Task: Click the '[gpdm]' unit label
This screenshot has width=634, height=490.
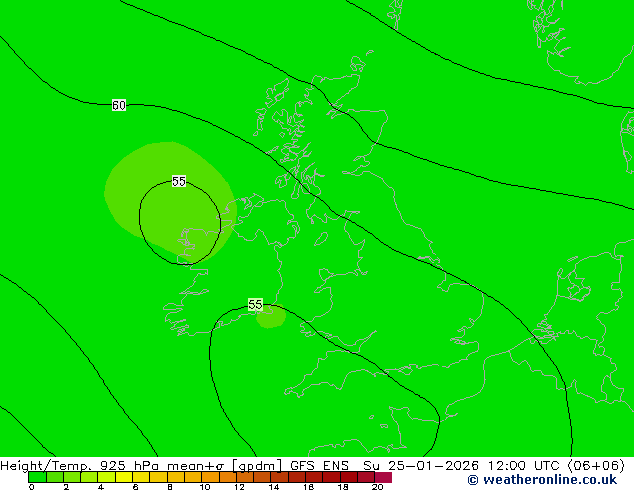Action: [x=256, y=466]
